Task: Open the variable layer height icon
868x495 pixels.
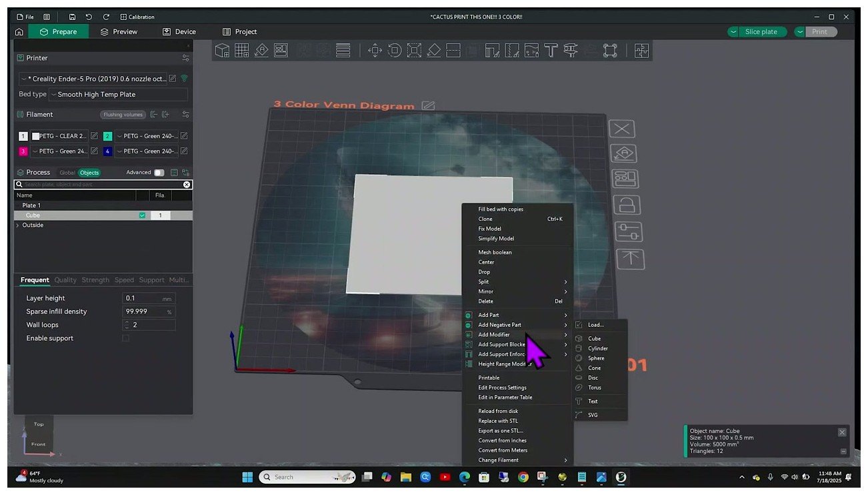Action: point(343,50)
